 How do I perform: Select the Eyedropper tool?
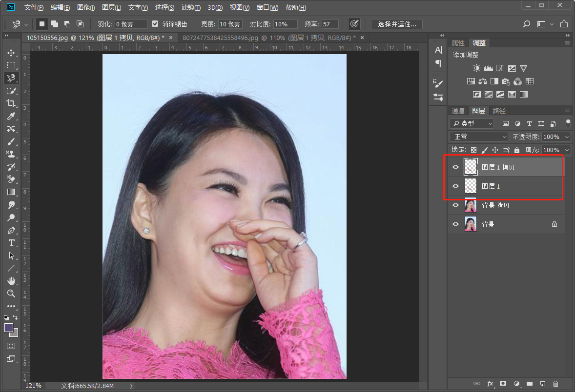click(11, 116)
